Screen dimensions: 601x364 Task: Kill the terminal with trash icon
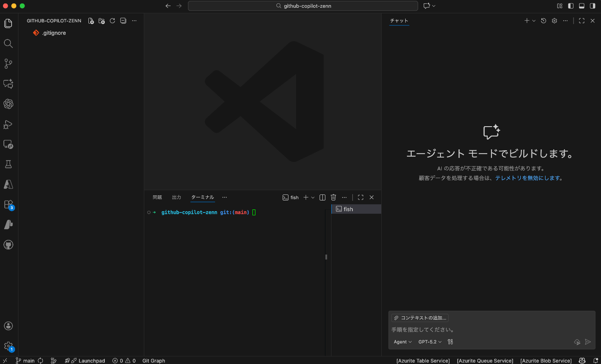tap(334, 197)
